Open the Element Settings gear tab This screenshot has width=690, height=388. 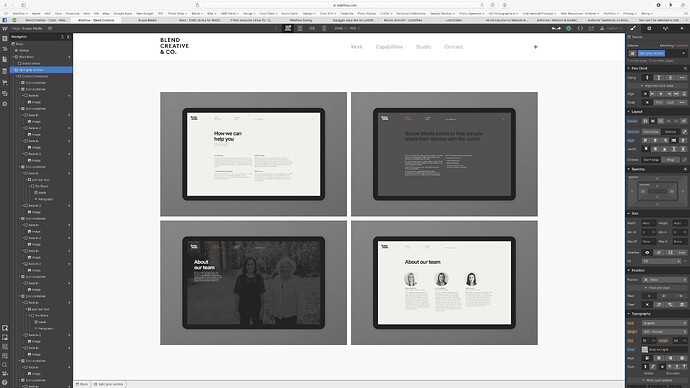point(649,28)
